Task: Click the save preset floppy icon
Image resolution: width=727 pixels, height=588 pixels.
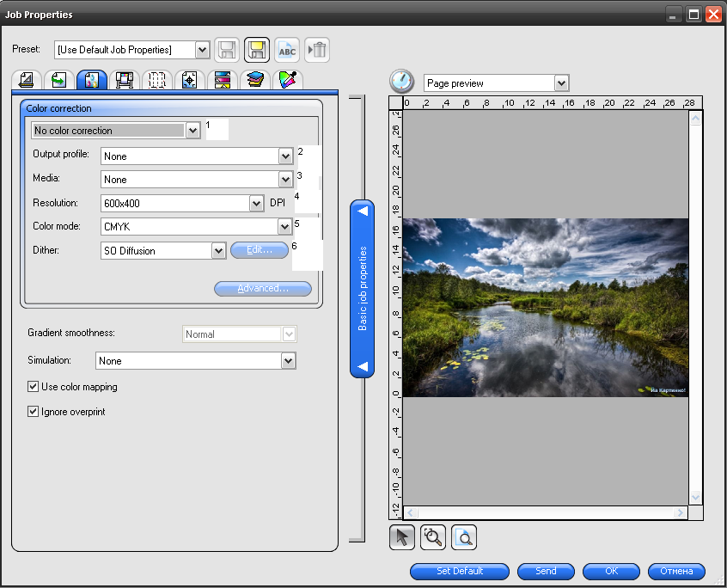Action: 227,50
